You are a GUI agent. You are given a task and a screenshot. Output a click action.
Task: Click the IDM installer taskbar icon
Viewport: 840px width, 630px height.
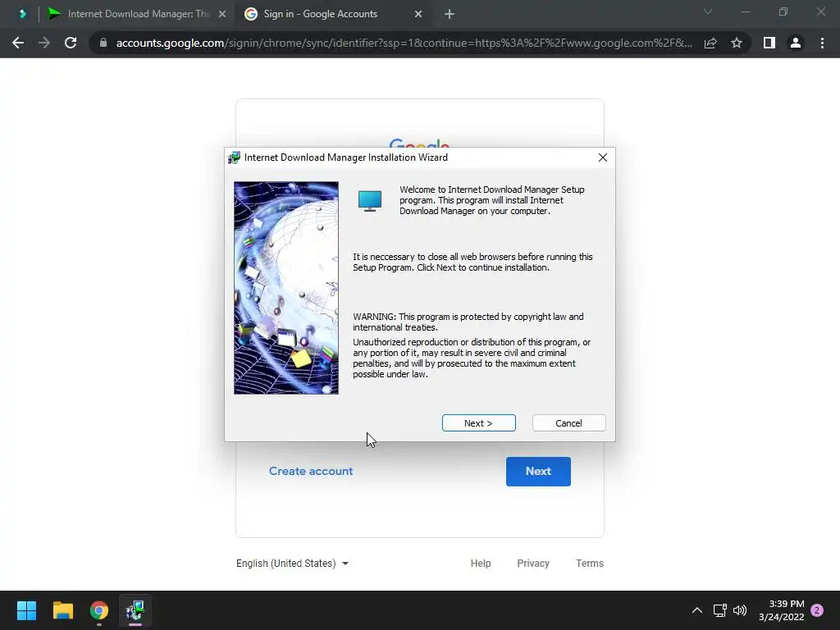135,610
